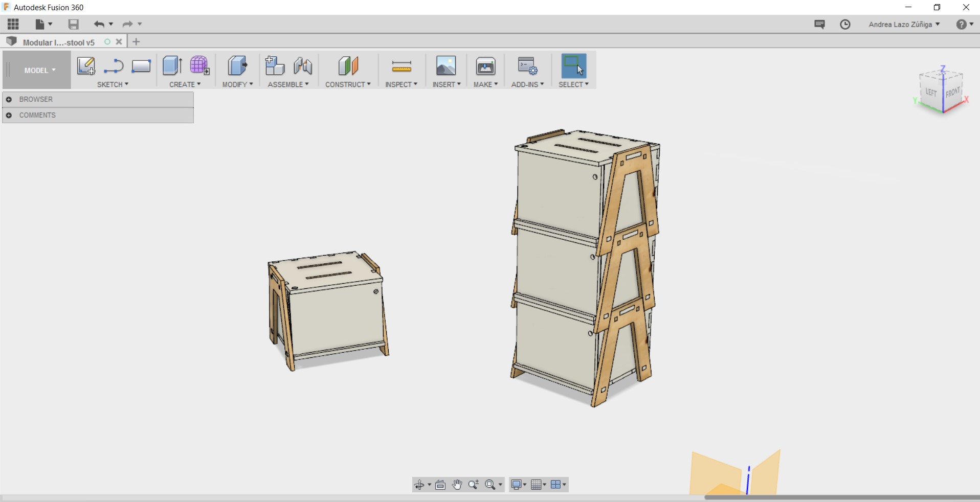
Task: Click the LEFT face of the ViewCube
Action: 931,93
